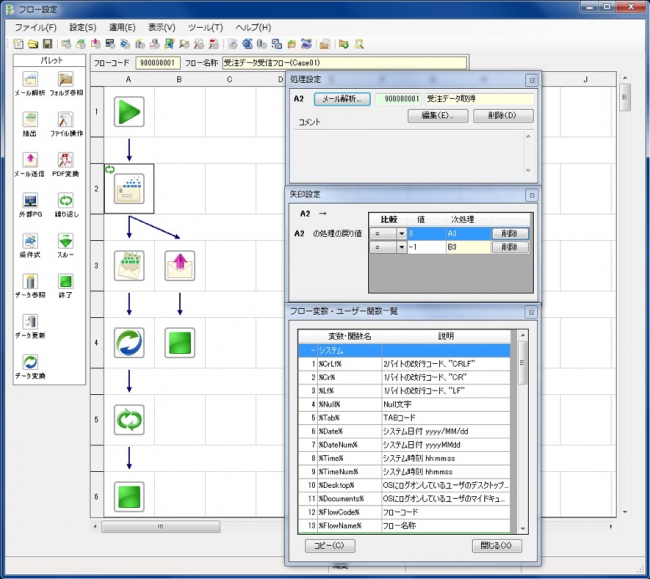
Task: Click the データ変換 palette icon
Action: [29, 361]
